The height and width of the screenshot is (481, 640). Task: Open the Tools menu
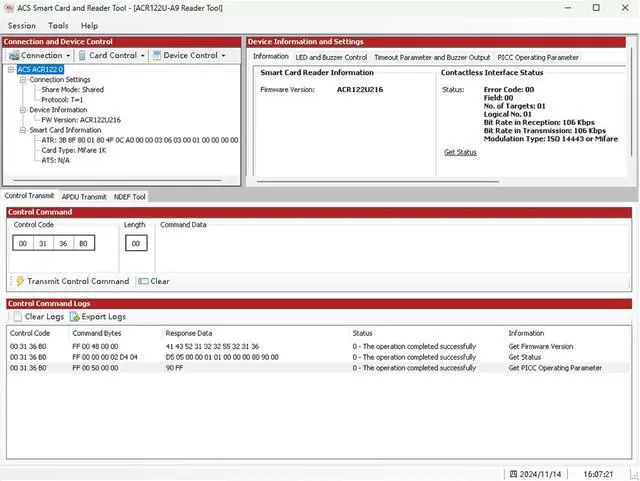[x=59, y=25]
